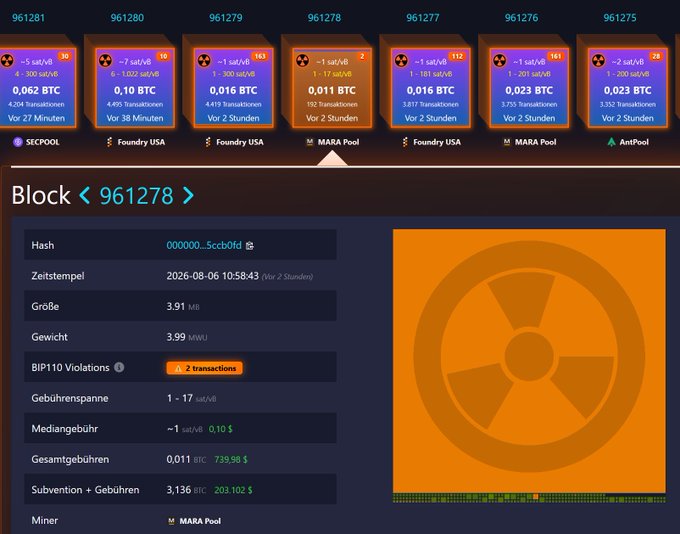
Task: Open block height 961275 link
Action: 620,18
